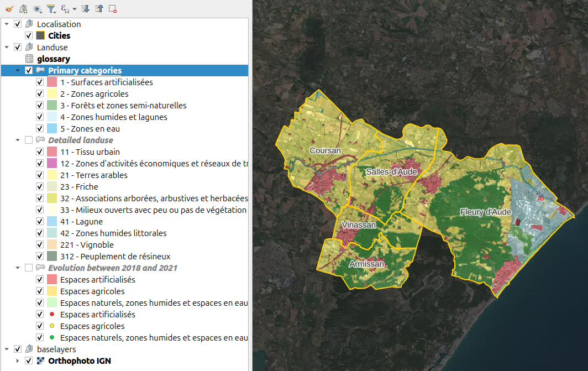Select 312 - Peuplement de résineux row
This screenshot has height=371, width=588.
click(x=115, y=256)
